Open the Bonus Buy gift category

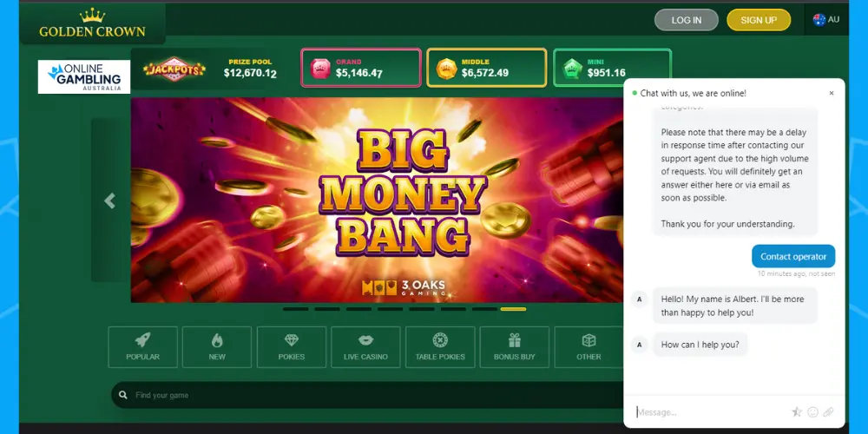[x=514, y=347]
